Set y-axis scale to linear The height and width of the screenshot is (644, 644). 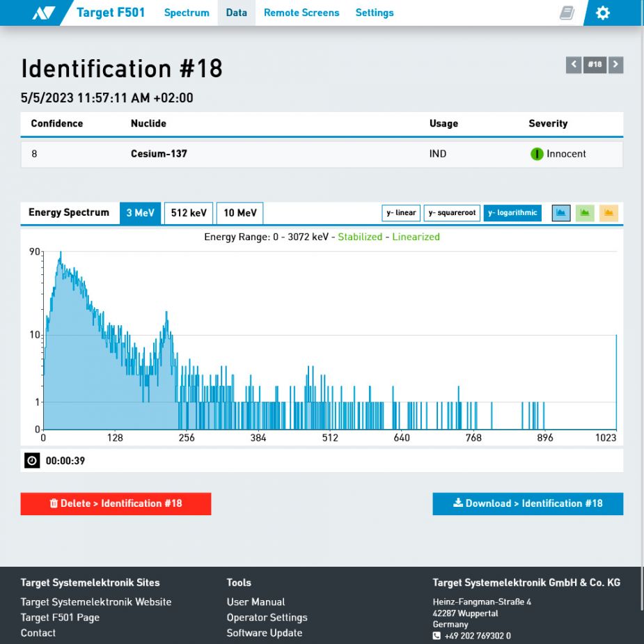coord(401,213)
